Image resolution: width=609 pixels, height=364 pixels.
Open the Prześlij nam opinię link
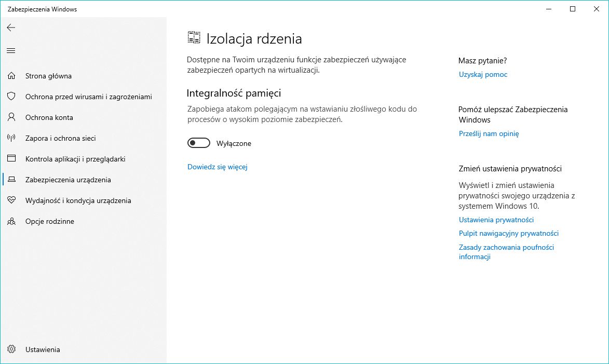(489, 133)
